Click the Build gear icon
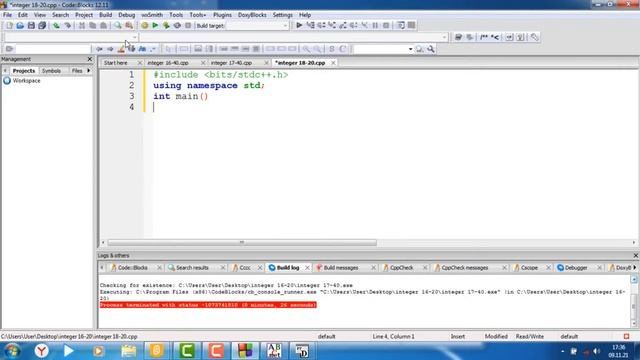Image resolution: width=640 pixels, height=360 pixels. 144,25
